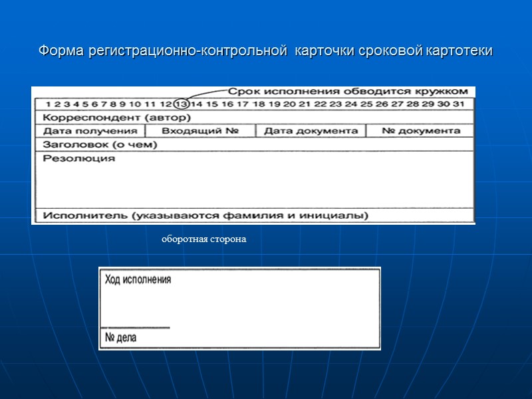The width and height of the screenshot is (532, 399).
Task: Click the 'Ход исполнения' label
Action: 138,279
